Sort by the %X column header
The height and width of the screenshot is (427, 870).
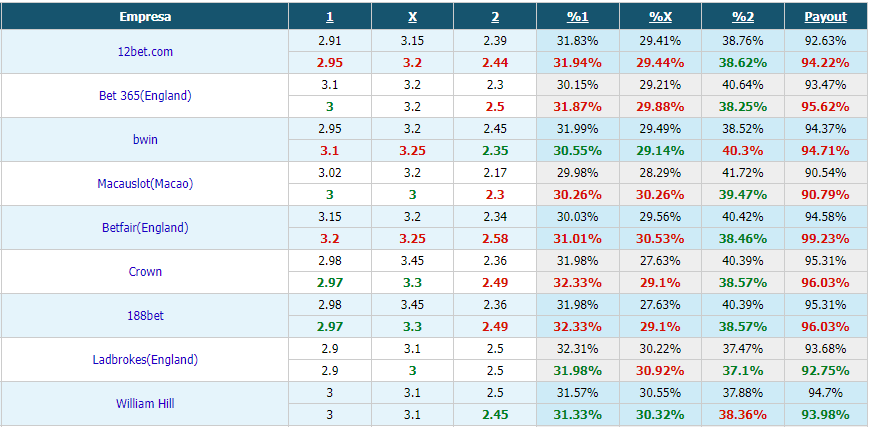click(x=660, y=17)
